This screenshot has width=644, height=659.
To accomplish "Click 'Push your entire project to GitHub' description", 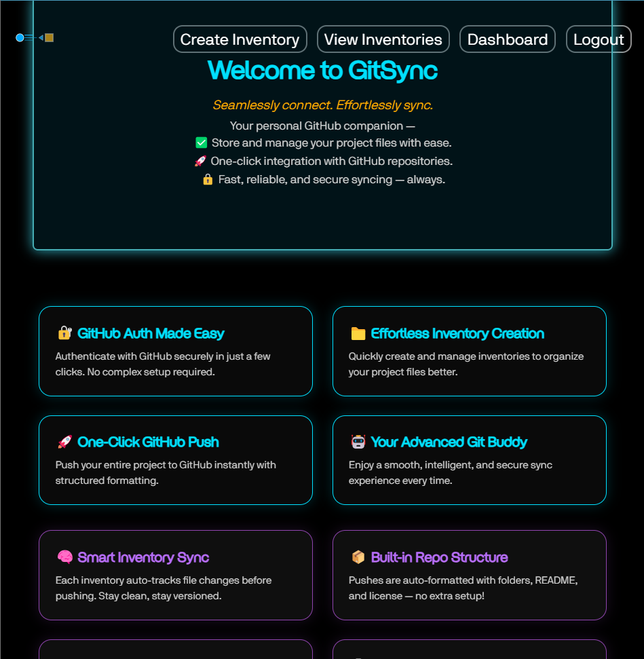I will coord(166,472).
